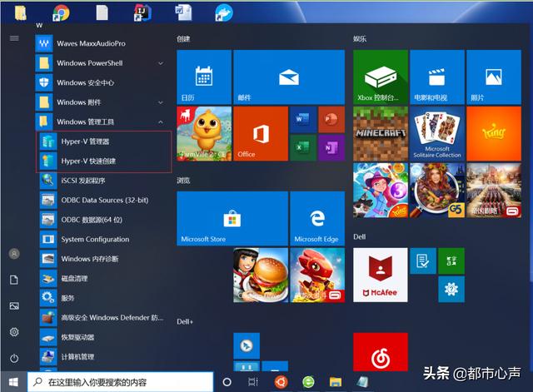
Task: Open Microsoft Solitaire Collection tile
Action: pyautogui.click(x=437, y=133)
